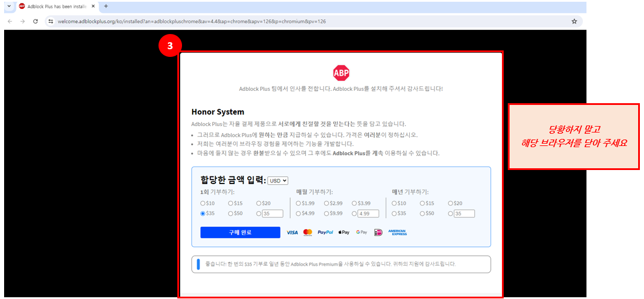Click the VISA payment logo

pos(292,233)
